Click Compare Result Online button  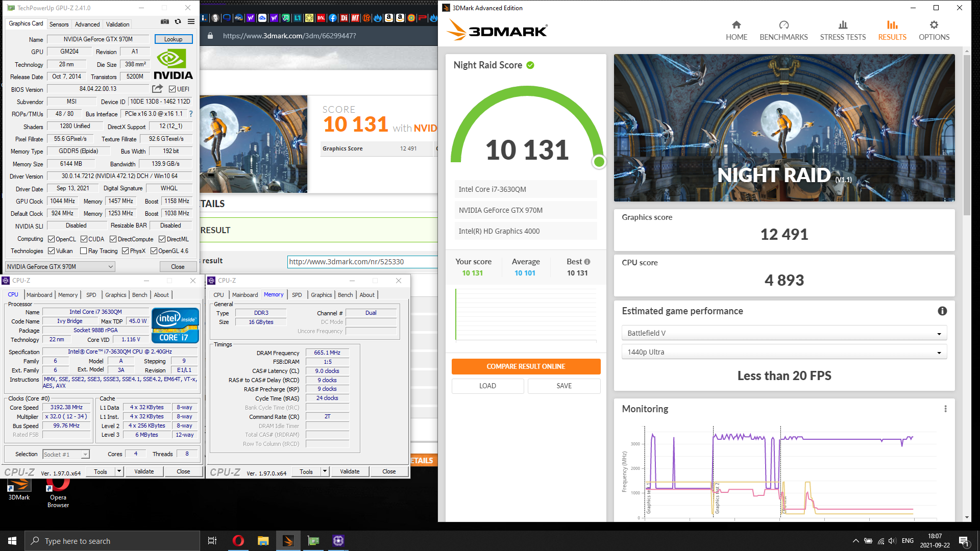[x=526, y=366]
